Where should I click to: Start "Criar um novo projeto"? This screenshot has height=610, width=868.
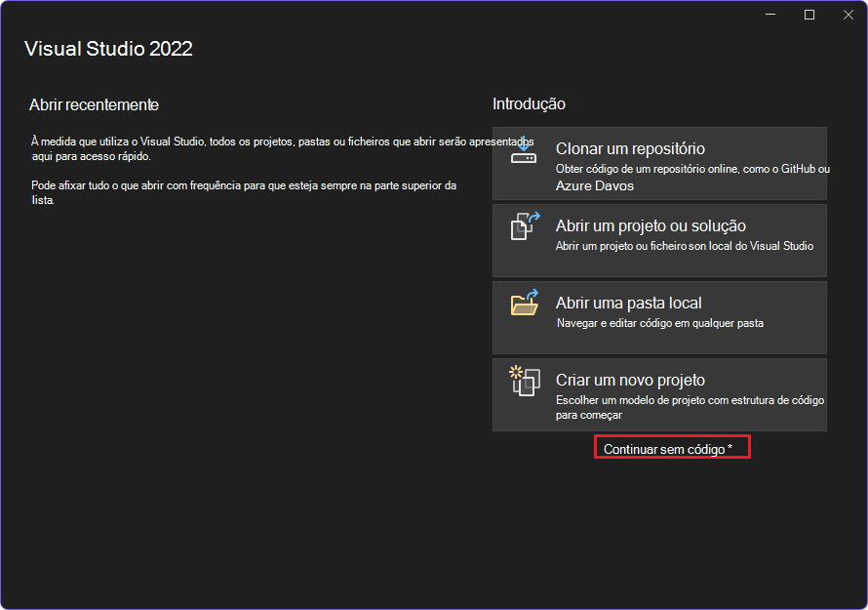(x=659, y=394)
